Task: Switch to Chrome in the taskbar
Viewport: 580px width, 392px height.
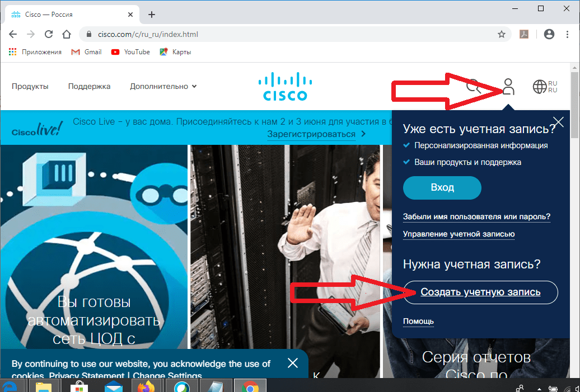Action: [250, 386]
